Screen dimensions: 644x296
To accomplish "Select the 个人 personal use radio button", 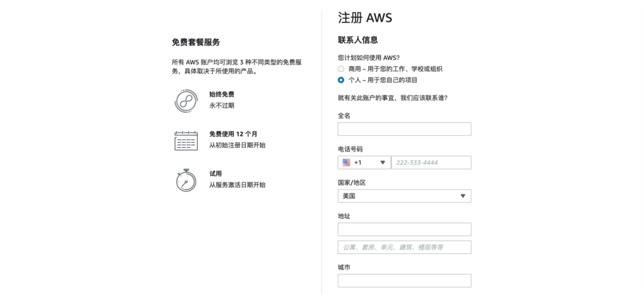I will 341,80.
